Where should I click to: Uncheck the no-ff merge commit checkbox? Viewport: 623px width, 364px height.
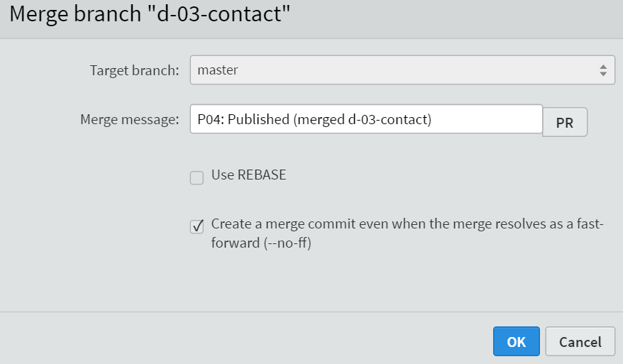(197, 226)
